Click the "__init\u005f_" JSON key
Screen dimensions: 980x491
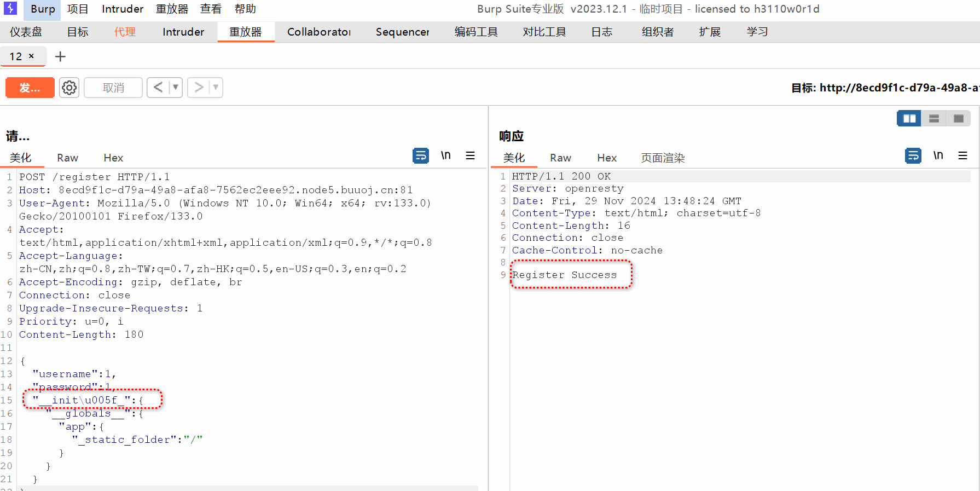(82, 400)
